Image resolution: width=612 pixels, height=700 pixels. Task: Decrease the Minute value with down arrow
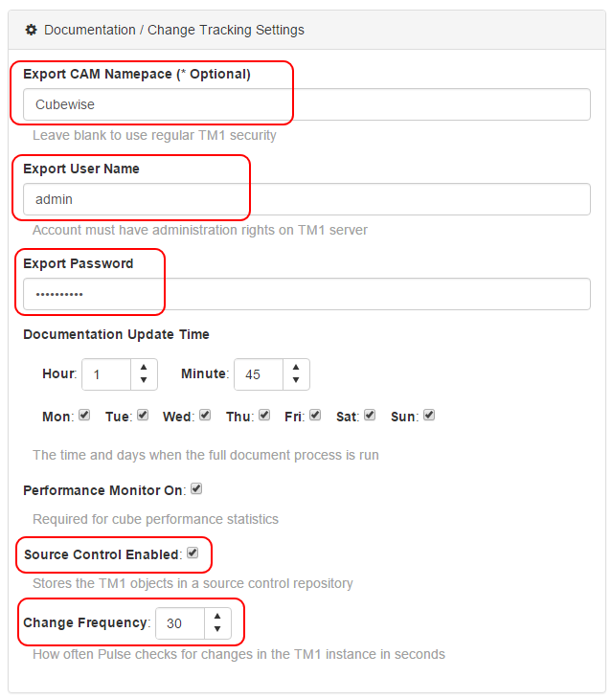pos(296,380)
